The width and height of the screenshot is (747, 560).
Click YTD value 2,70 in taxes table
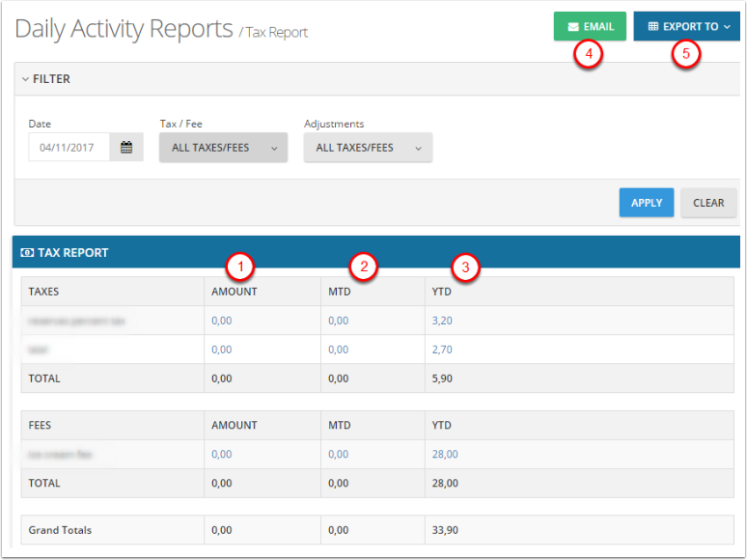442,350
